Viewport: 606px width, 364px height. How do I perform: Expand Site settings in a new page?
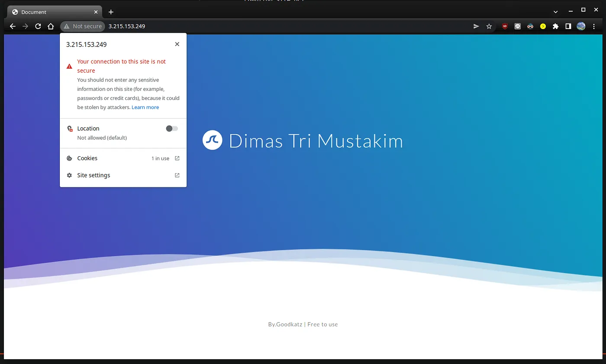pyautogui.click(x=177, y=175)
